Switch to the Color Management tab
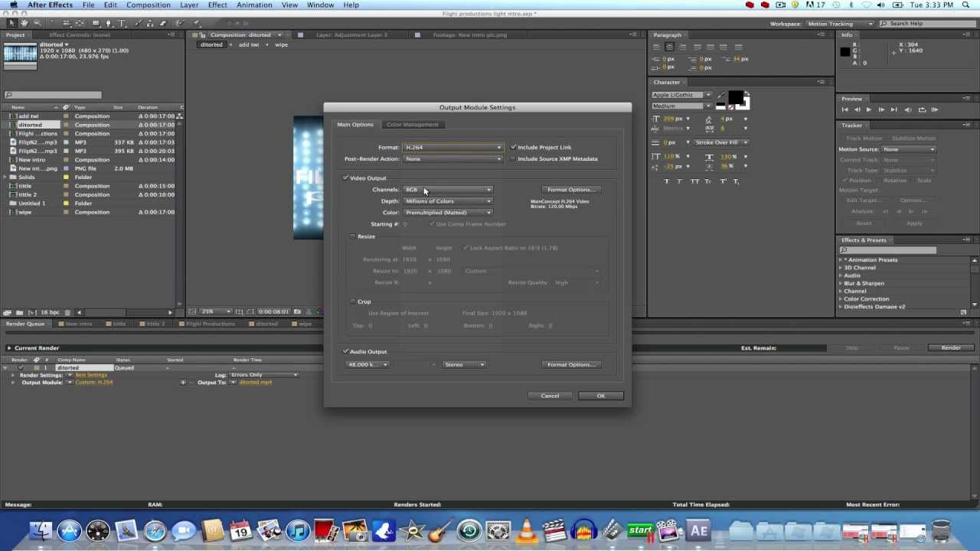The width and height of the screenshot is (980, 551). click(412, 125)
